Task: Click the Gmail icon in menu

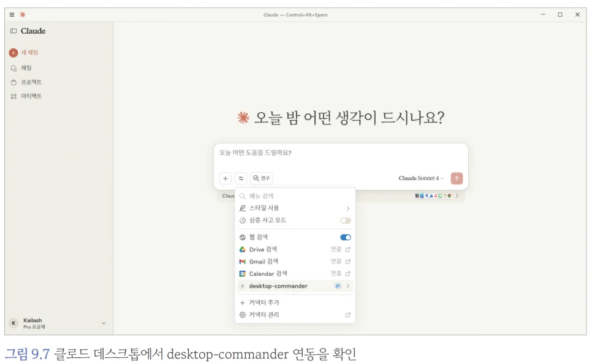Action: click(243, 262)
